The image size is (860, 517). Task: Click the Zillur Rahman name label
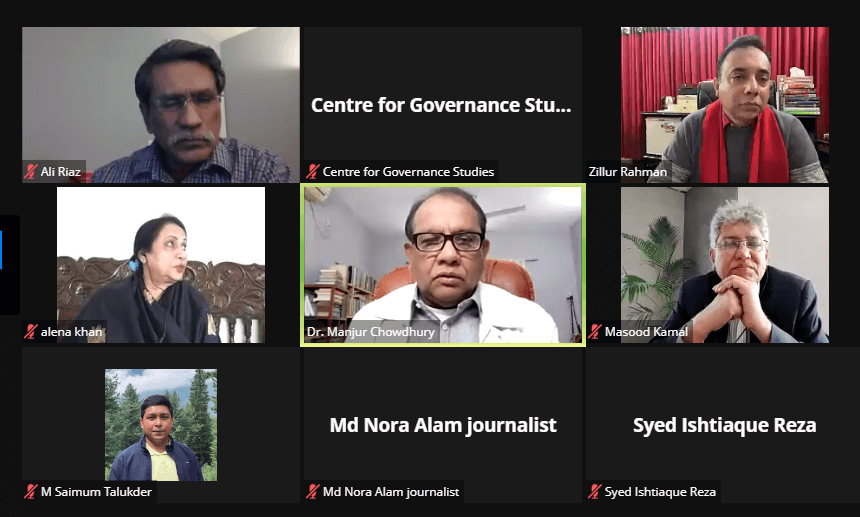(627, 172)
